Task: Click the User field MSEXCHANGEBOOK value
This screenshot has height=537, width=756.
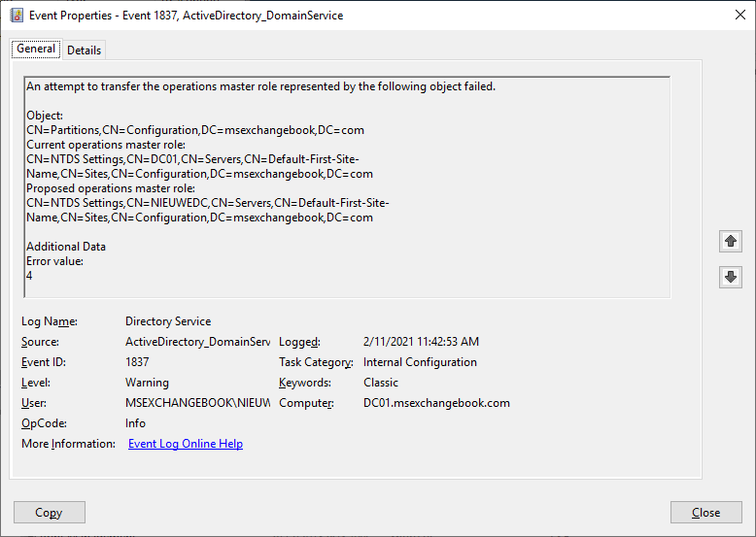Action: click(197, 403)
